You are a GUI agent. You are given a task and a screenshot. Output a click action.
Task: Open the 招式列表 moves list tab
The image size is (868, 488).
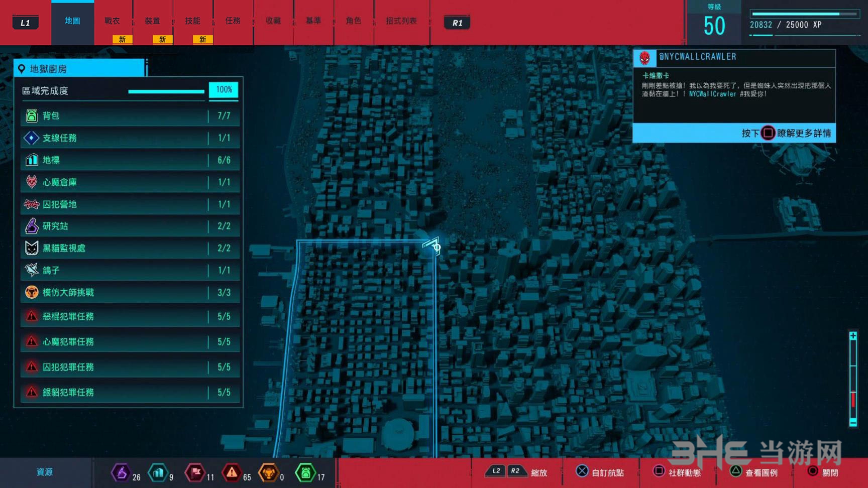[x=401, y=21]
